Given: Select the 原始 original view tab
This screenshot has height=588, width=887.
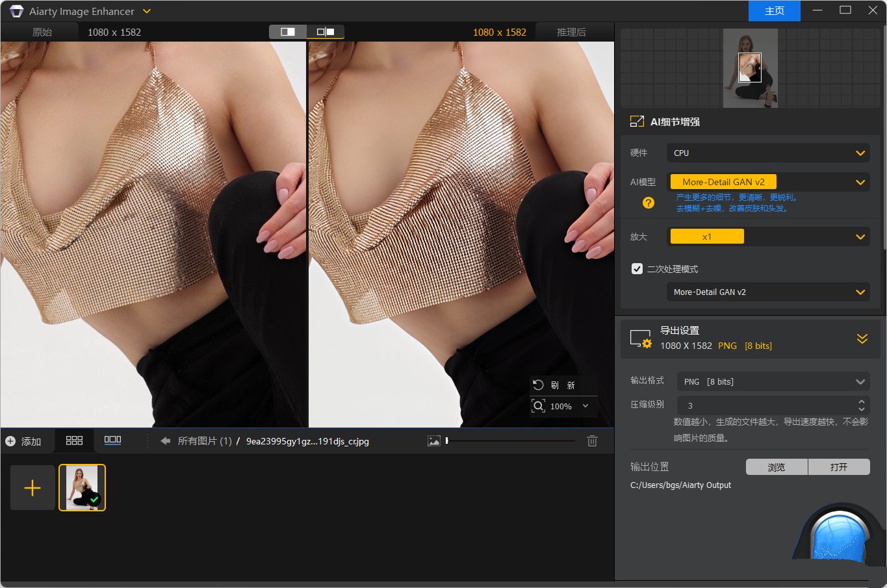Looking at the screenshot, I should 42,32.
